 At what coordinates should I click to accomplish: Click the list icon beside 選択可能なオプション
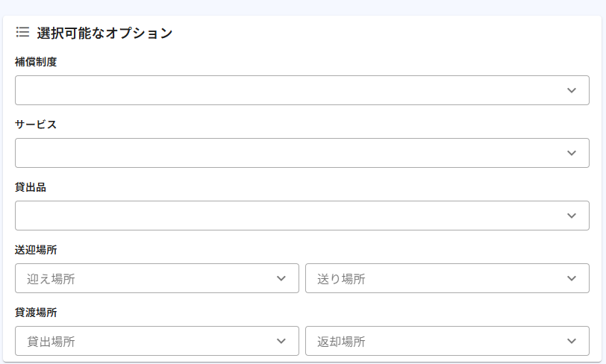point(22,32)
